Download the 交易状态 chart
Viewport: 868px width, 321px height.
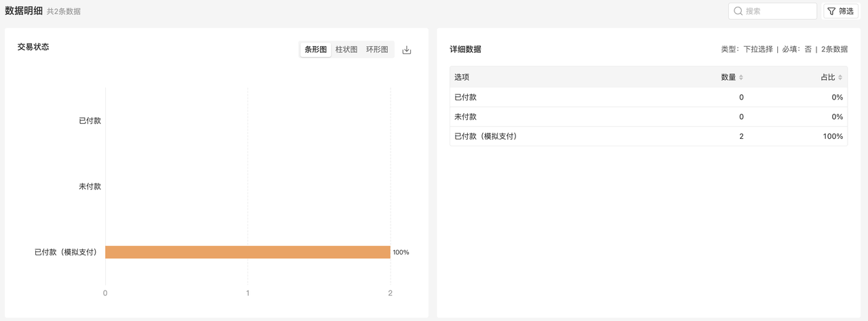coord(407,50)
